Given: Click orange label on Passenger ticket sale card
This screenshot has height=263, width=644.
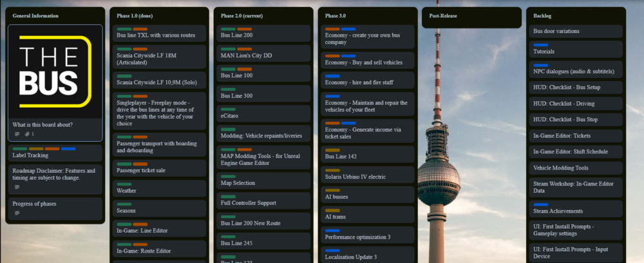Looking at the screenshot, I should 140,164.
